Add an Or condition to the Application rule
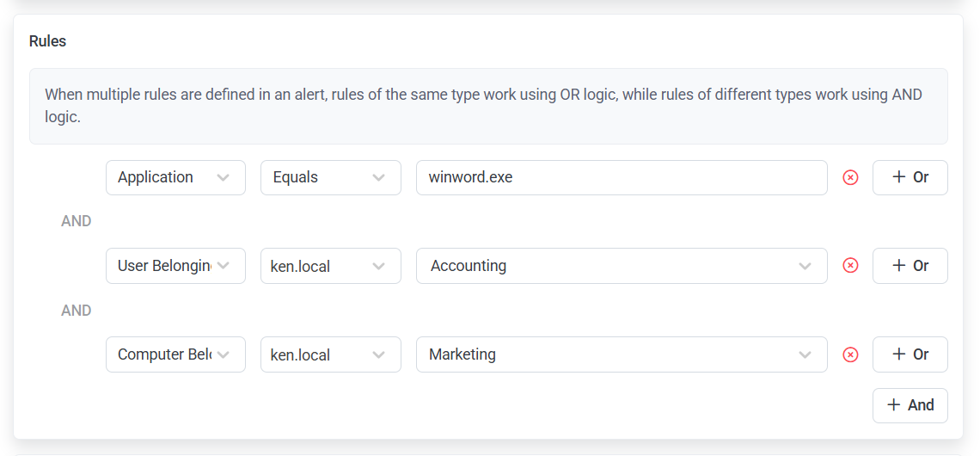Screen dimensions: 980x456 click(x=910, y=178)
